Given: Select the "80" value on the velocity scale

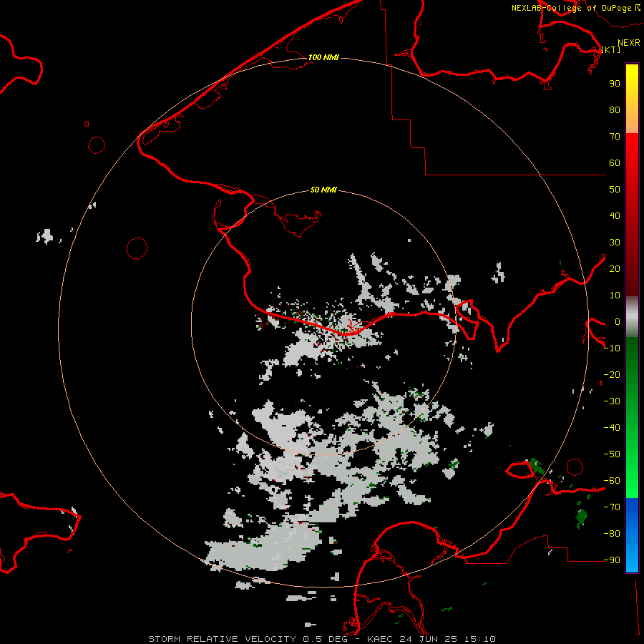Looking at the screenshot, I should point(615,109).
